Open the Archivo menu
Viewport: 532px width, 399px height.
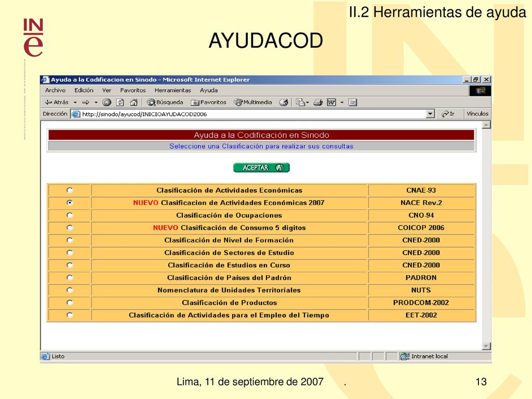[55, 90]
